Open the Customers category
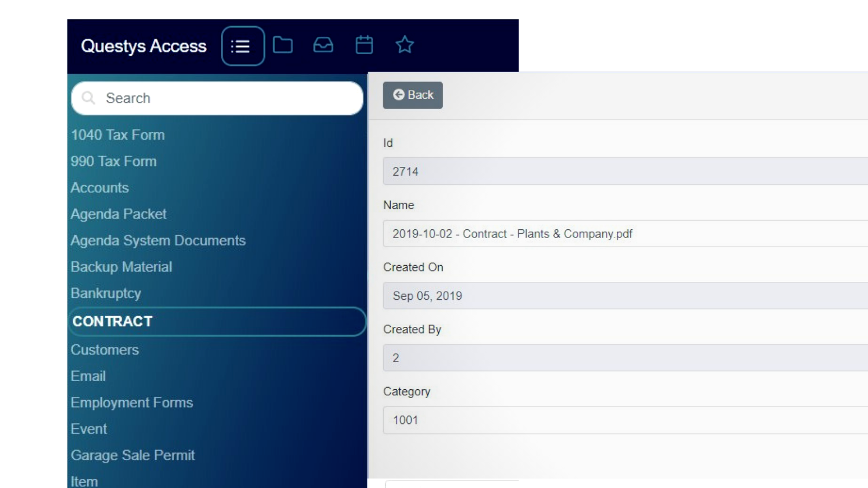Screen dimensions: 868x488 [x=105, y=350]
